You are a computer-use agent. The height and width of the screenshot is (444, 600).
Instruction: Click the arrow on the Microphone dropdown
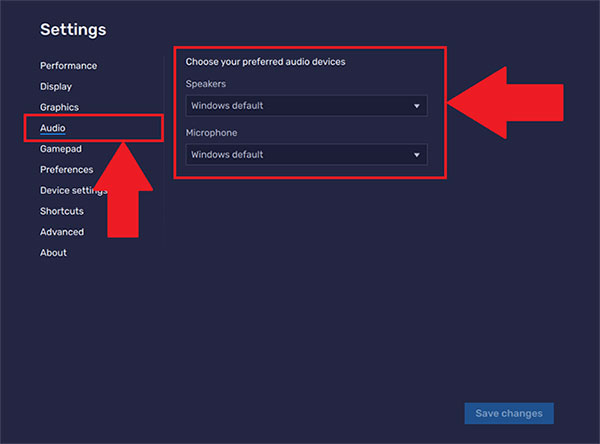coord(417,155)
